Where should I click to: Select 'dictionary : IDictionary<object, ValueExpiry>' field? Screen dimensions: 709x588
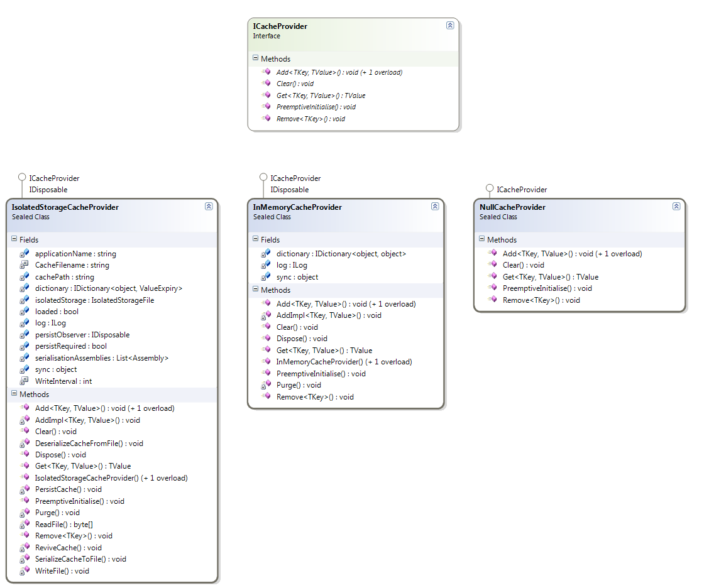[109, 288]
